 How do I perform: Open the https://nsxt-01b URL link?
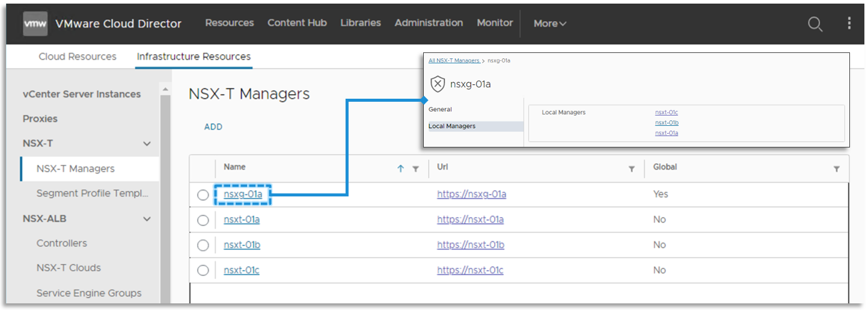470,245
